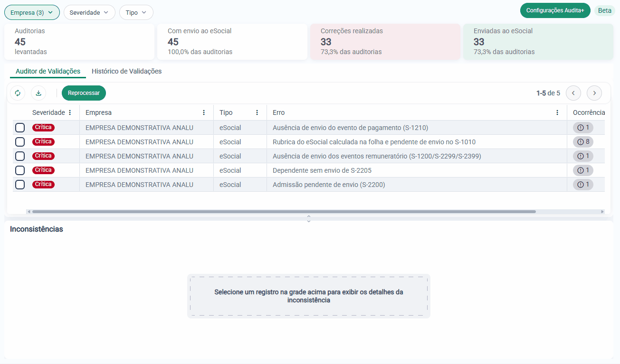Viewport: 620px width, 364px height.
Task: Check the Rubrica S-1010 row checkbox
Action: point(20,142)
